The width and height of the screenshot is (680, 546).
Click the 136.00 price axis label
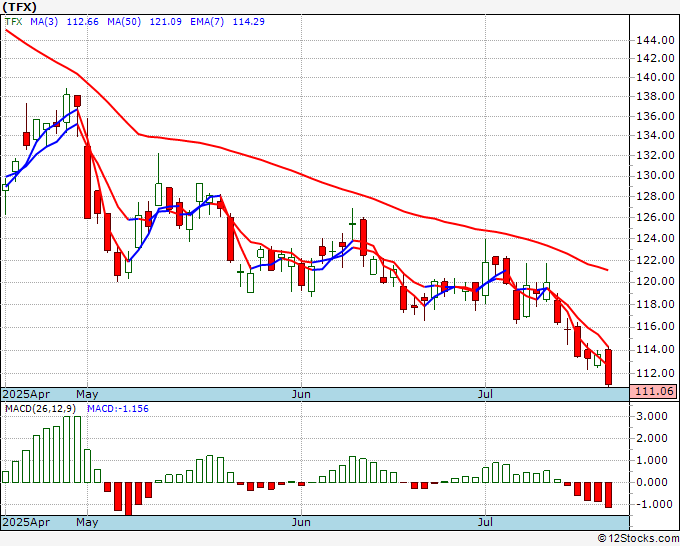655,116
